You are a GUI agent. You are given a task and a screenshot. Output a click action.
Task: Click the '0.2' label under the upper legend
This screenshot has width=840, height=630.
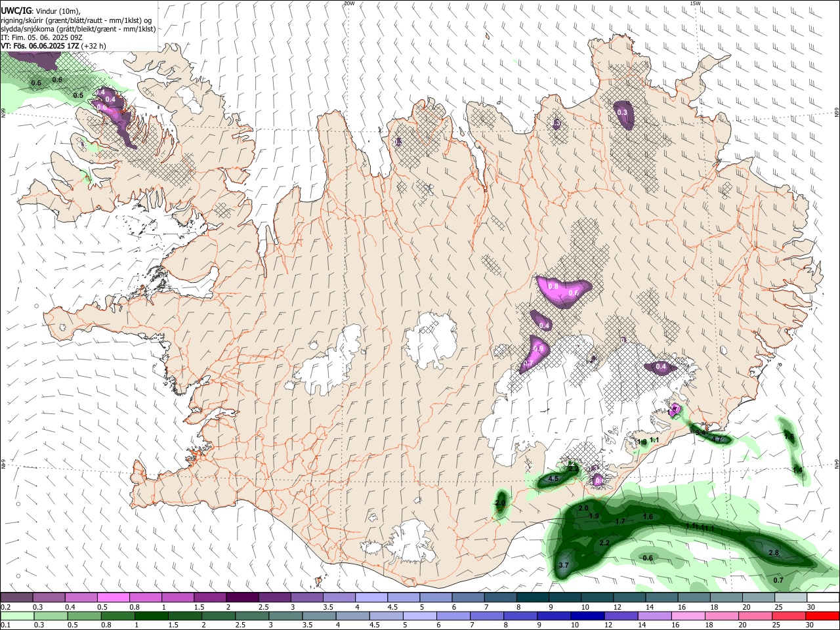point(6,607)
